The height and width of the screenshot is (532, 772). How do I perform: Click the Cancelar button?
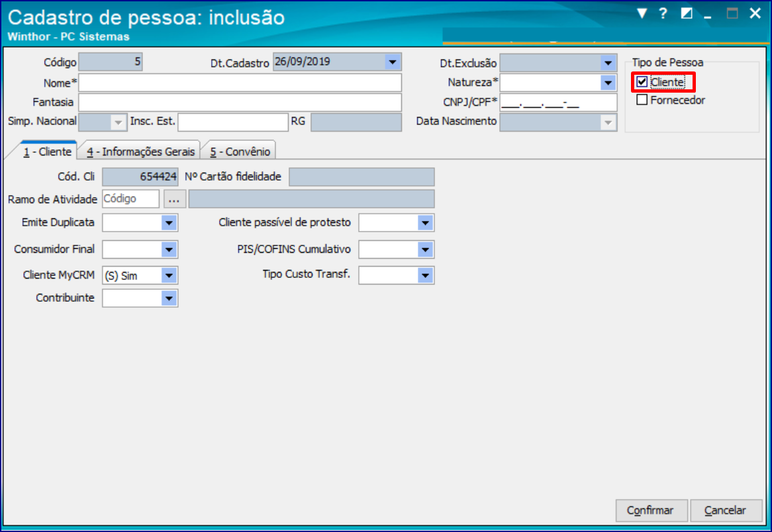tap(726, 510)
